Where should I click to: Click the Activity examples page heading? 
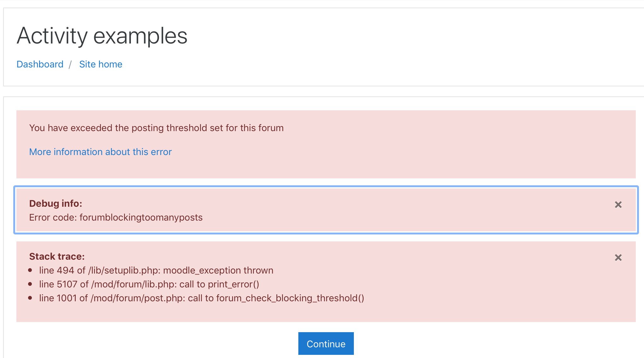pos(102,36)
